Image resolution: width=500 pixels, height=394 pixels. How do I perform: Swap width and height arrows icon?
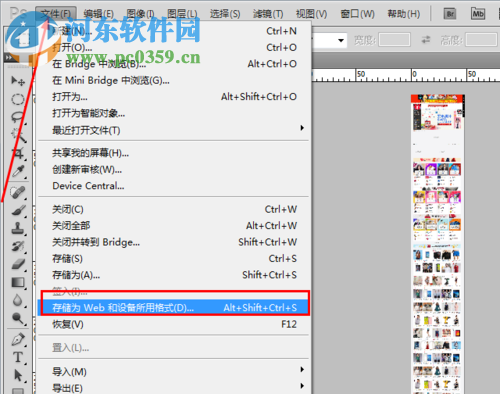click(x=426, y=40)
